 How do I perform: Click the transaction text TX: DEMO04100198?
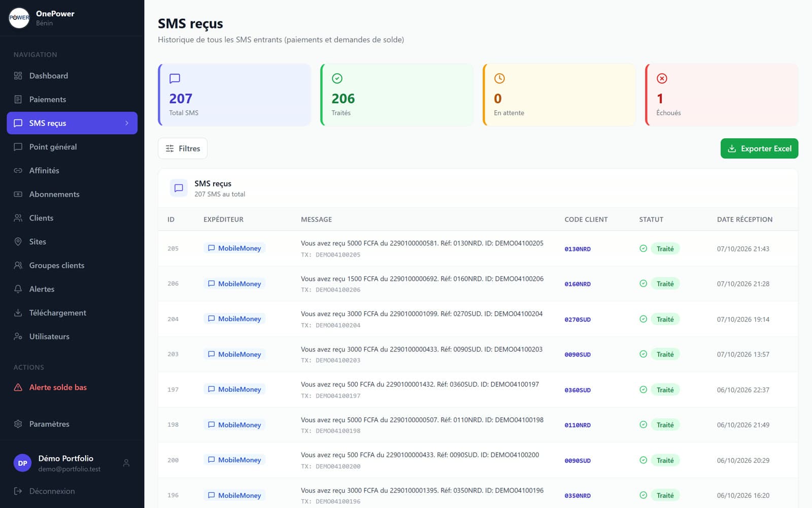pos(331,431)
